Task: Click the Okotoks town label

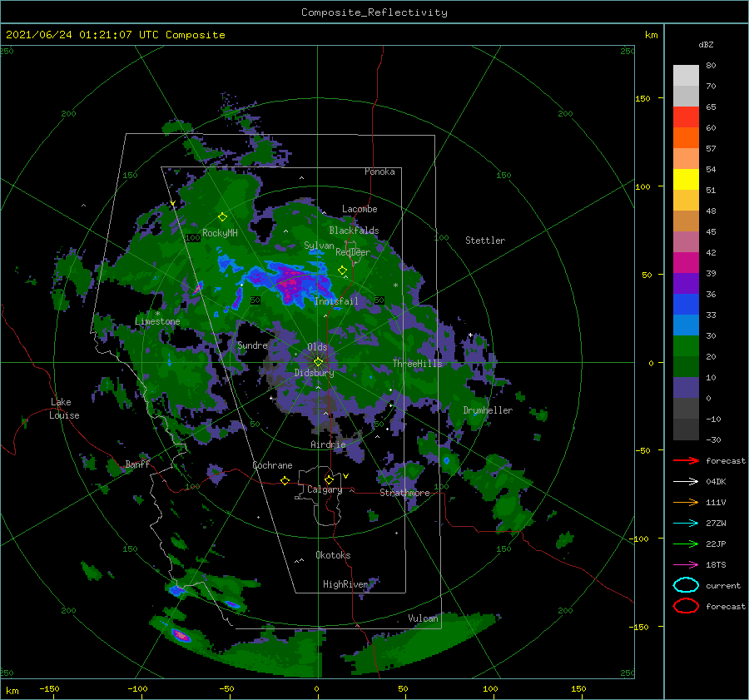Action: click(333, 555)
